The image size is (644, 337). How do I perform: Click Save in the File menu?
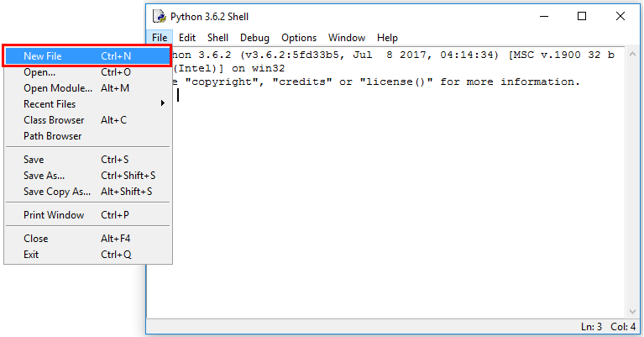[x=34, y=160]
